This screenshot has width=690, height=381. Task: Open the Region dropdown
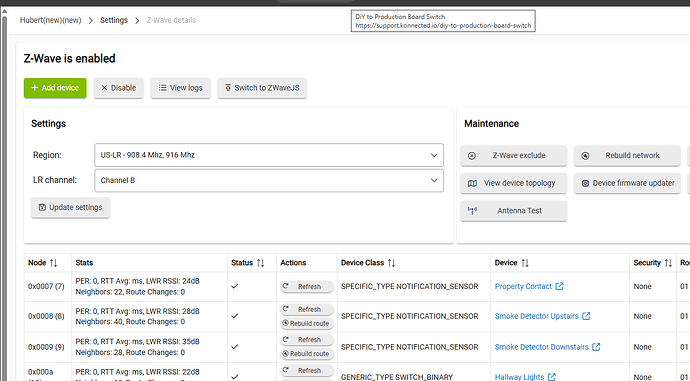(x=269, y=155)
